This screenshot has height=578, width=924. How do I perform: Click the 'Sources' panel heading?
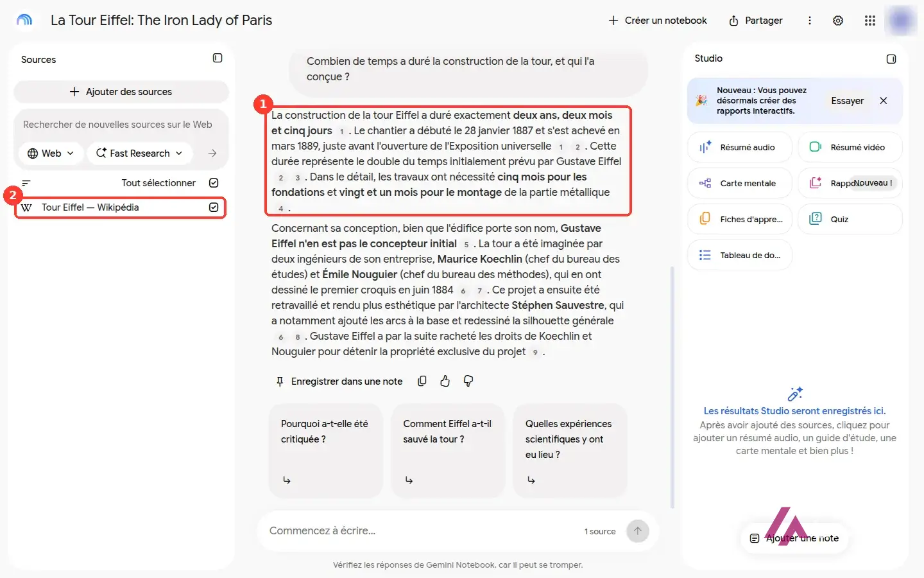38,60
